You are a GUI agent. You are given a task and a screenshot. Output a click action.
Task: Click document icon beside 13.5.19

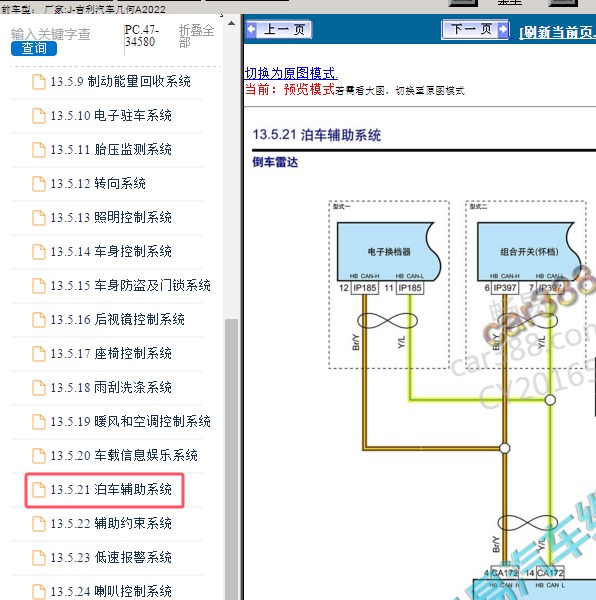[39, 422]
